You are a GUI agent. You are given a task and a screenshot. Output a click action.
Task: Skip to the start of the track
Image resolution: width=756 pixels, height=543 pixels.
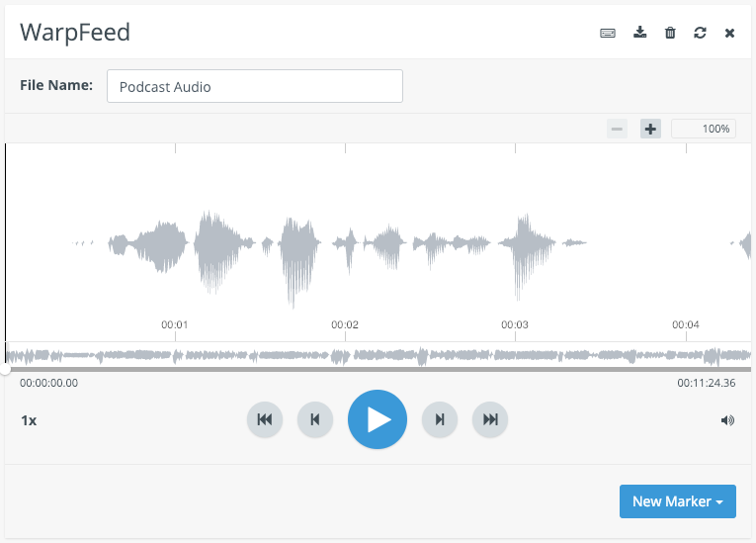[x=265, y=419]
